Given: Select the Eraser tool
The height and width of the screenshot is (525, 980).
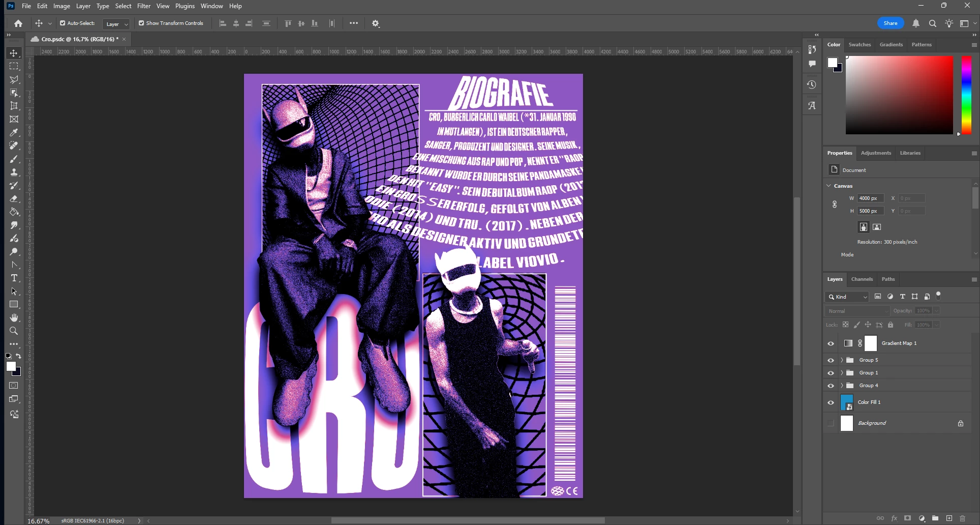Looking at the screenshot, I should tap(14, 198).
